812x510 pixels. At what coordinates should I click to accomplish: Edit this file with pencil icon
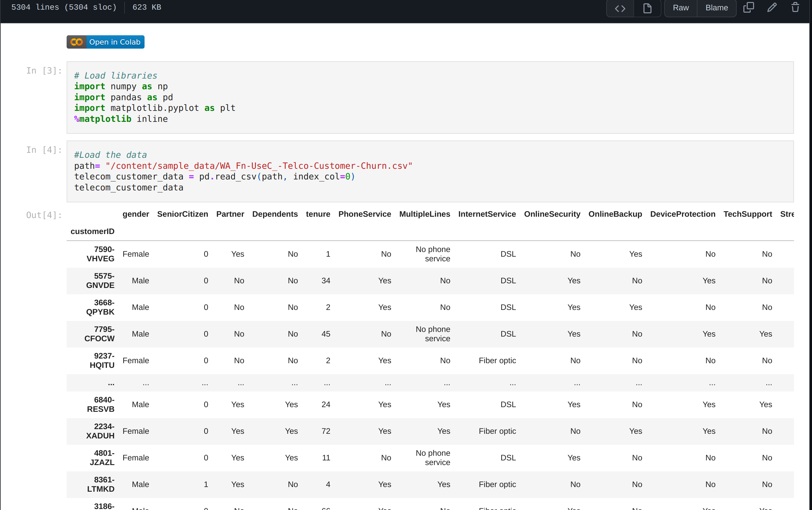point(772,7)
